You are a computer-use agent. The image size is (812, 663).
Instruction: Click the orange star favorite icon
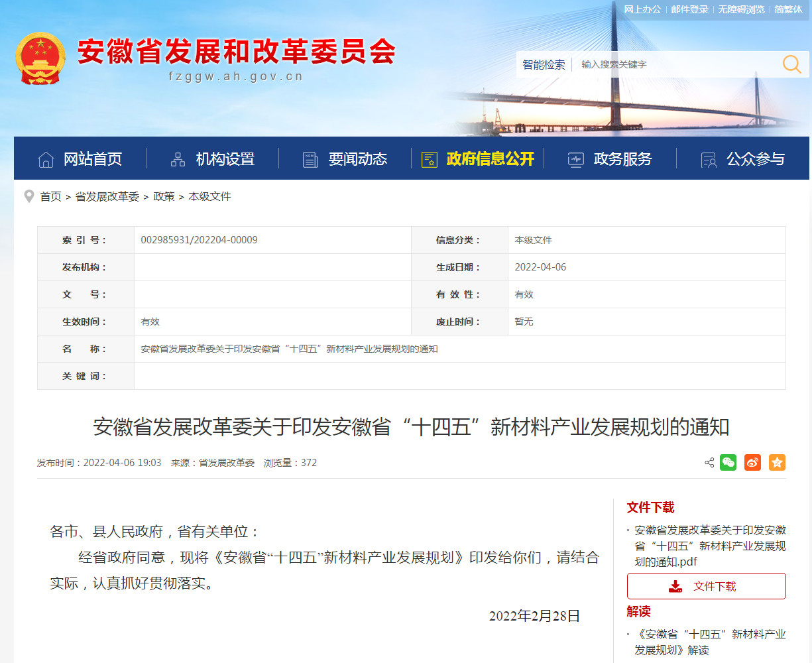point(777,463)
